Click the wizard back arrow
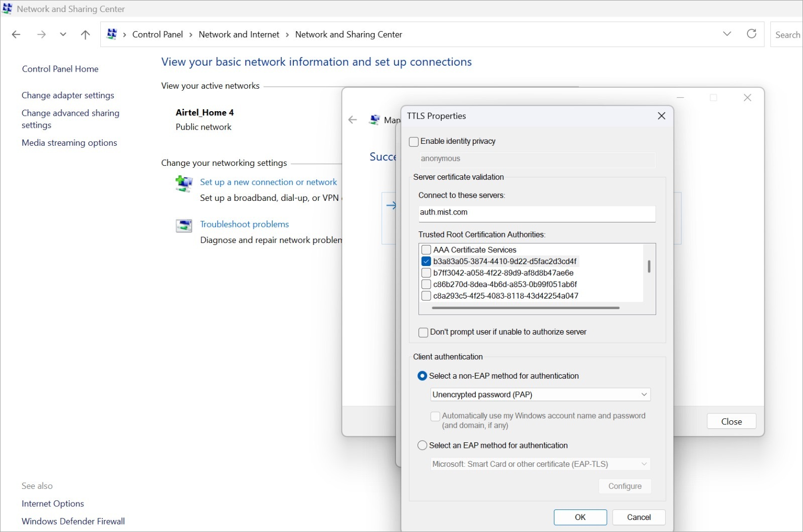Screen dimensions: 803x532 click(x=353, y=120)
